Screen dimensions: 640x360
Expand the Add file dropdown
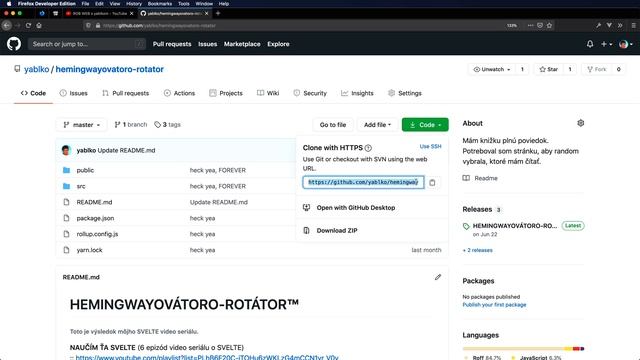[377, 124]
